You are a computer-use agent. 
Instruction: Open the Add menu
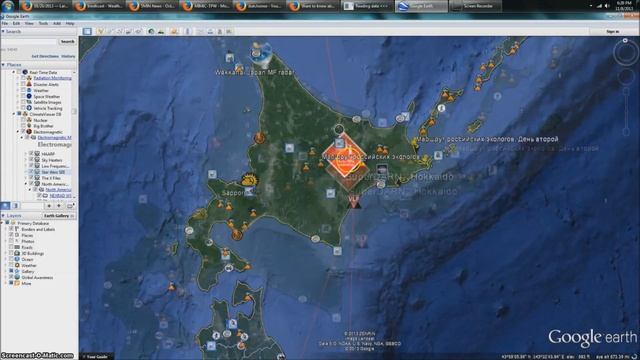tap(57, 24)
